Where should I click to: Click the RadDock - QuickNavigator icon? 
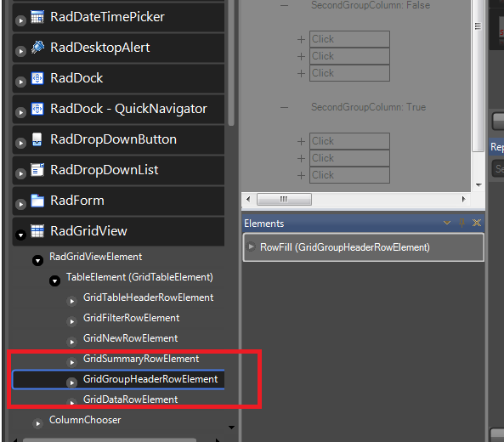pyautogui.click(x=37, y=109)
